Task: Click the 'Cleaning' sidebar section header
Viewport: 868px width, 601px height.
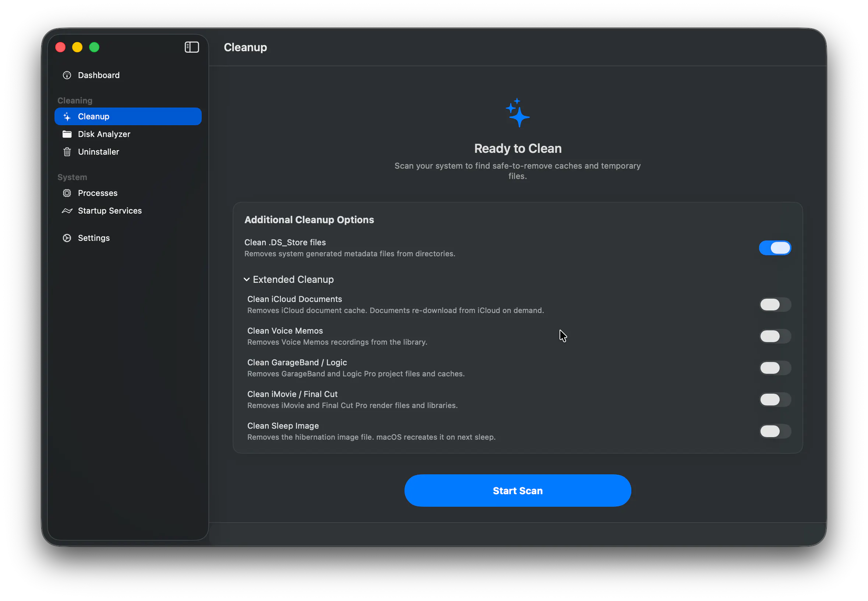Action: click(74, 101)
